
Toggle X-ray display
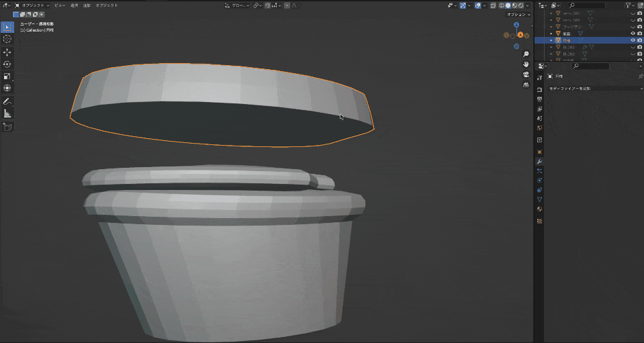coord(493,5)
